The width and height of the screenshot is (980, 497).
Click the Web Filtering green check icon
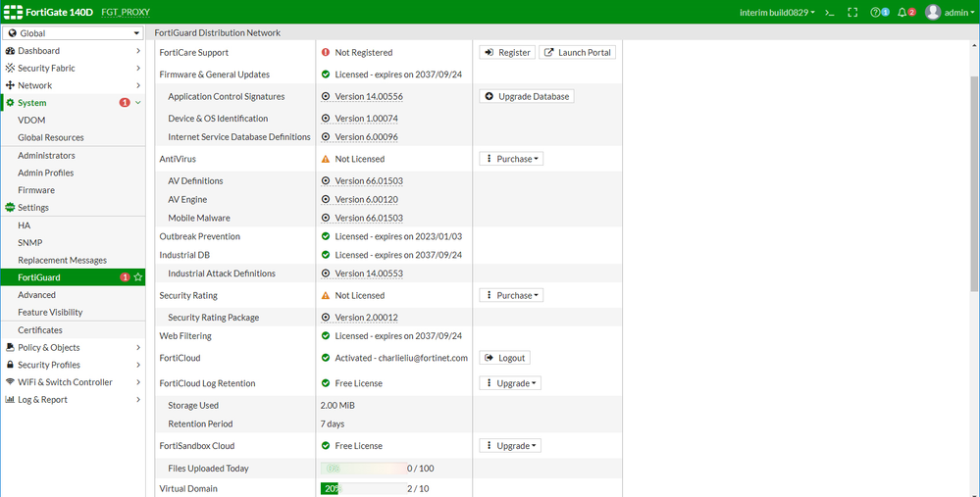(x=326, y=336)
